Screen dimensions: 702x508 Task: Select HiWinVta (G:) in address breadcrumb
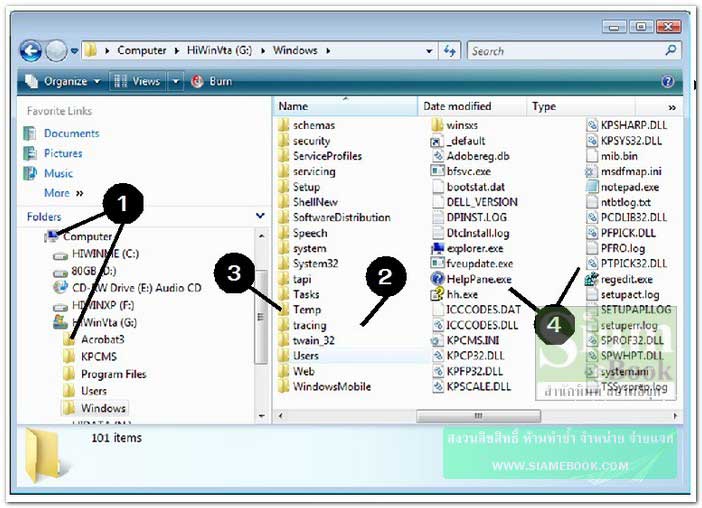219,51
